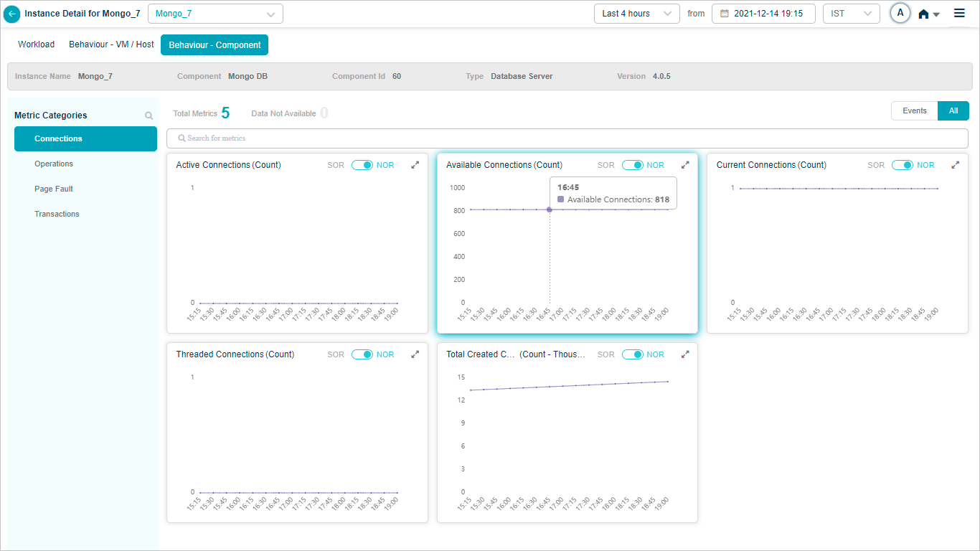
Task: Toggle SOR/NOR switch for Current Connections
Action: pos(902,165)
